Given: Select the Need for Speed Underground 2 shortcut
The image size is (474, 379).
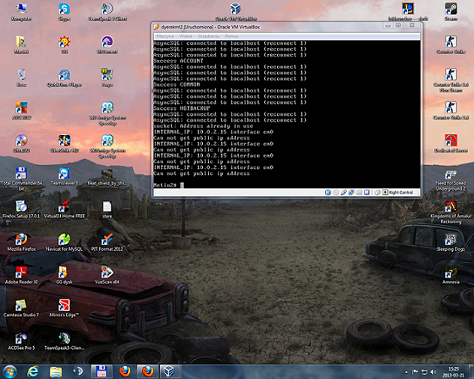Looking at the screenshot, I should click(x=451, y=181).
